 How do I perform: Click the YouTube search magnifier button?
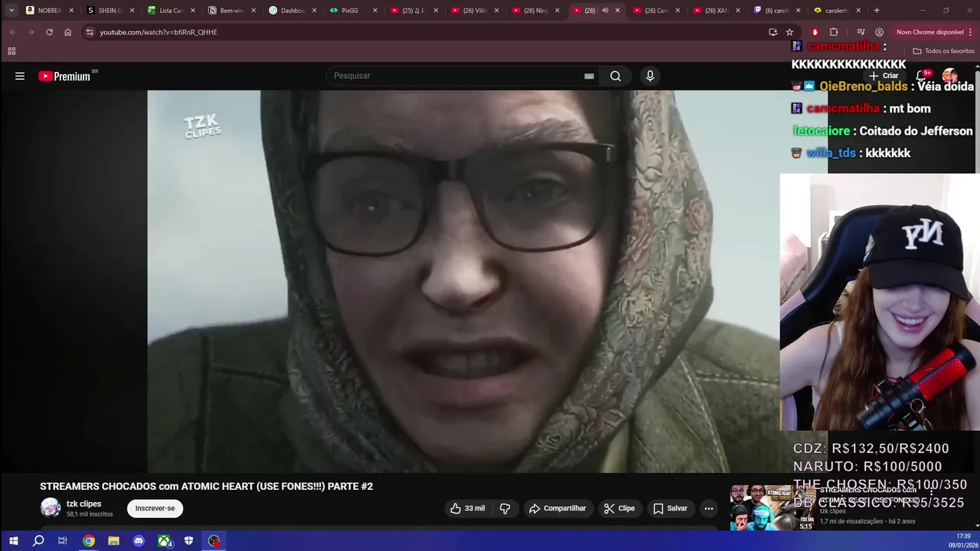pyautogui.click(x=616, y=76)
